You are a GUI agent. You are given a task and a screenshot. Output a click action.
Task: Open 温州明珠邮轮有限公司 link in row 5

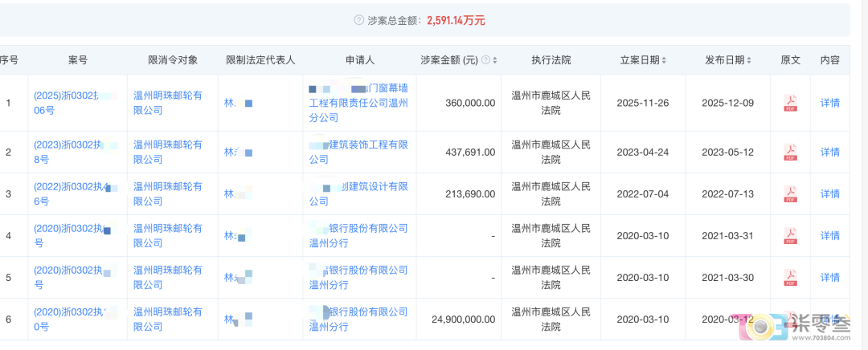pos(168,278)
